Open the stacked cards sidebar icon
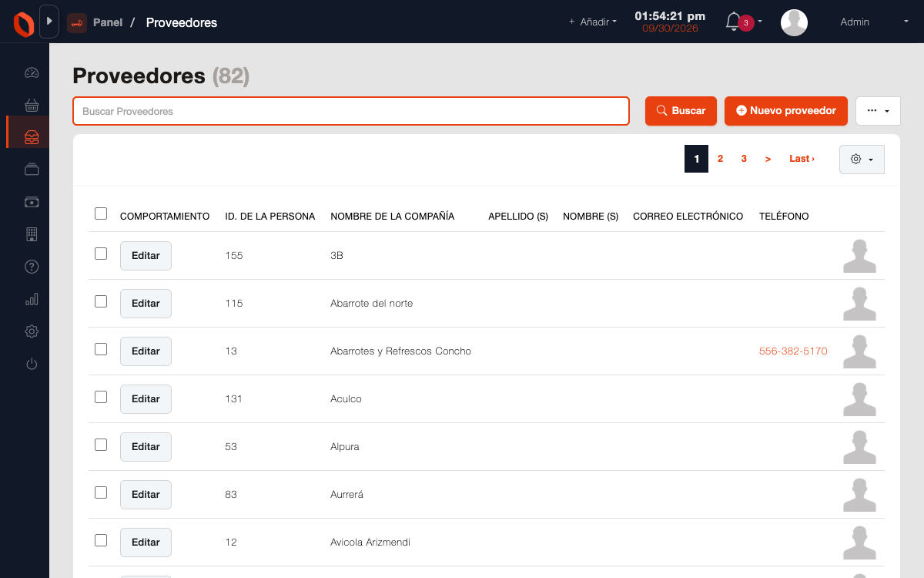Viewport: 924px width, 578px height. tap(32, 169)
